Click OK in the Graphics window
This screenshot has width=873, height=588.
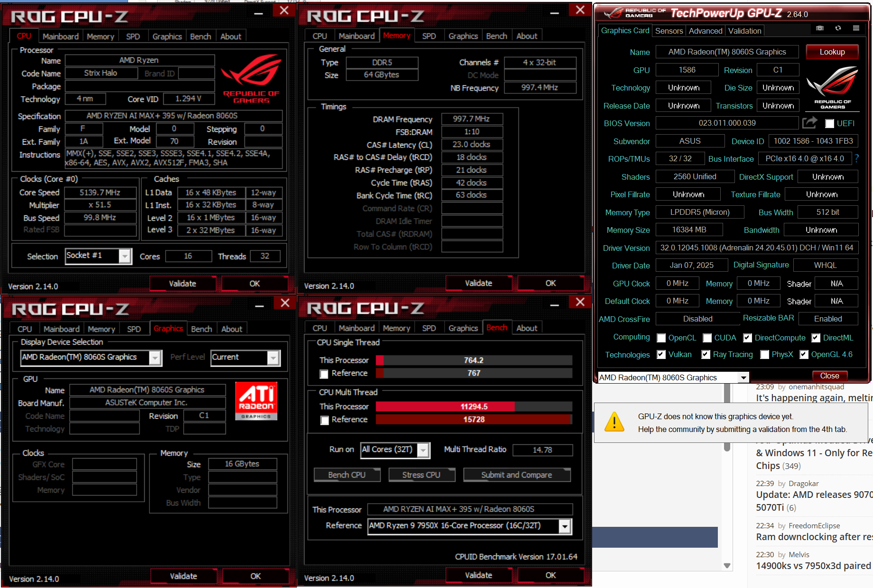[x=256, y=576]
